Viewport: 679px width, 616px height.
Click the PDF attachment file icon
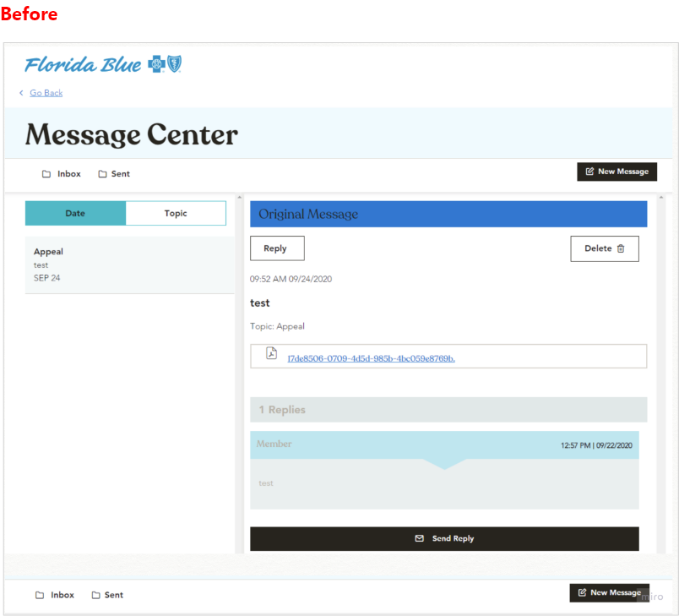pos(271,353)
